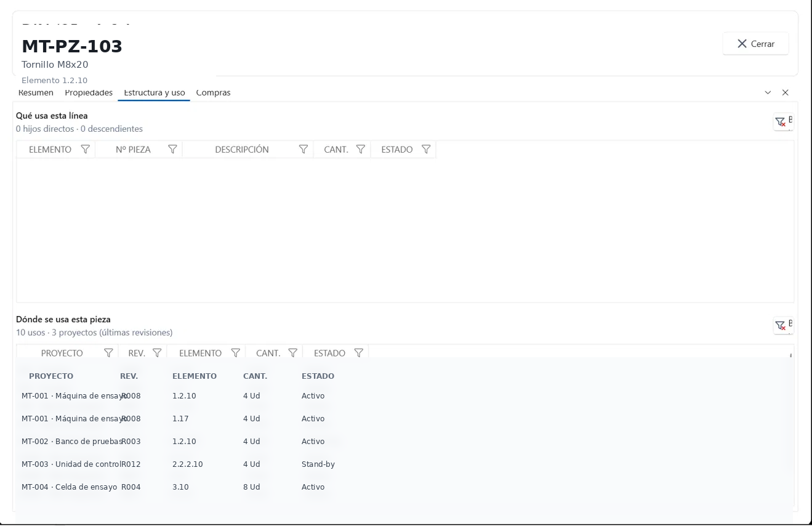Collapse panel with chevron down arrow
The image size is (812, 526).
pos(768,92)
